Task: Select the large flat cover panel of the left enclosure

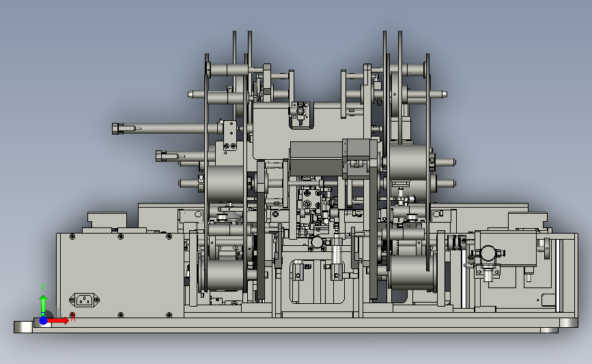Action: coord(120,275)
